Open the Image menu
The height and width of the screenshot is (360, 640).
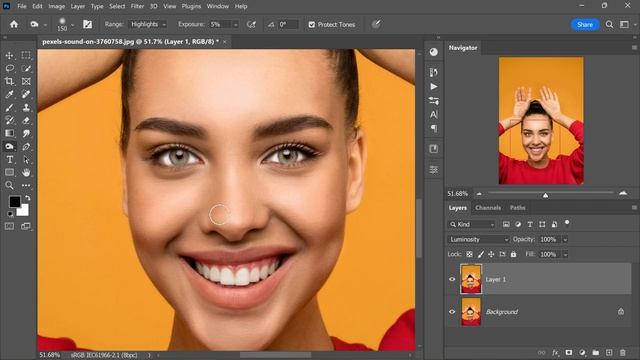(56, 6)
